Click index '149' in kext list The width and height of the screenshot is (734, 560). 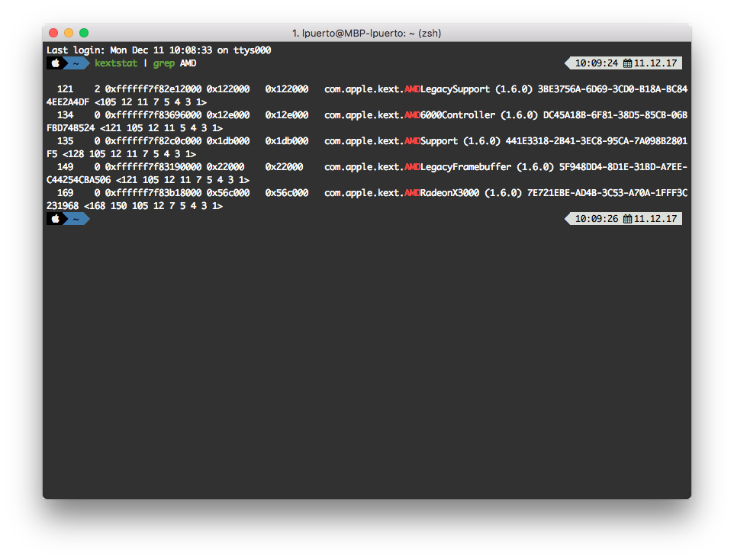click(x=65, y=166)
